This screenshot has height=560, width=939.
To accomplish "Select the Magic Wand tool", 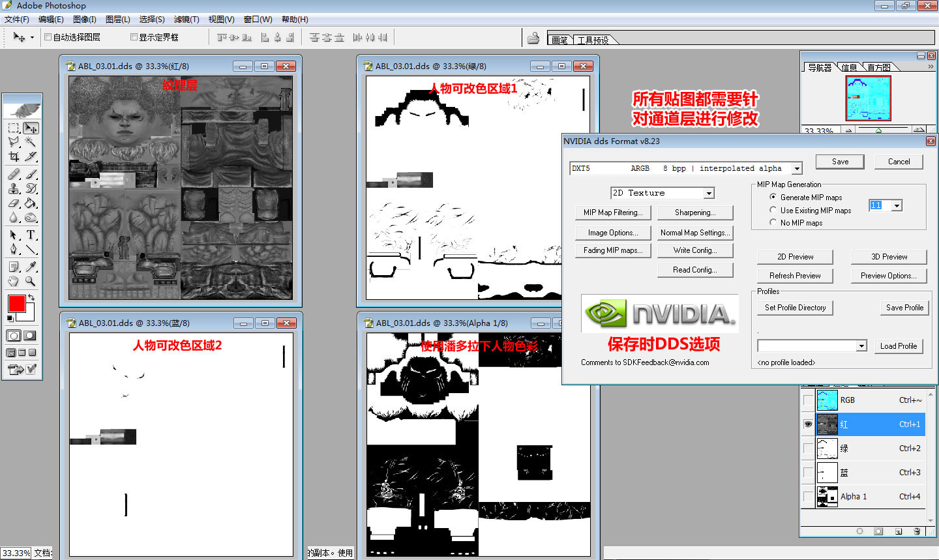I will click(x=31, y=142).
